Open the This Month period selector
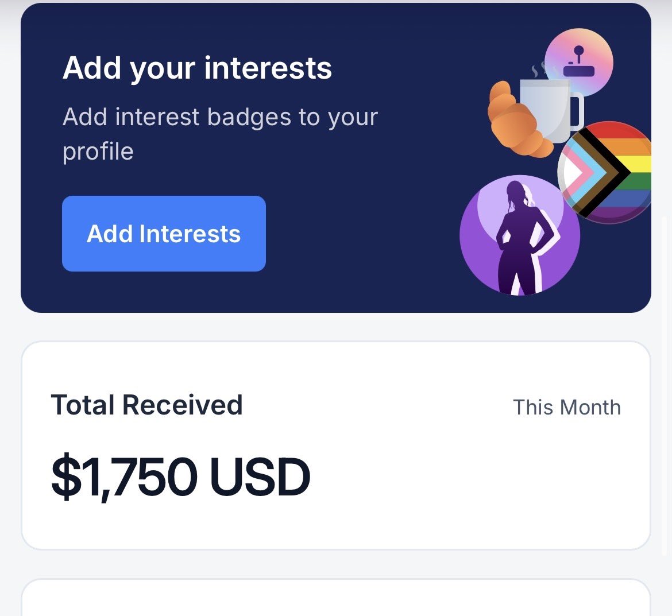The width and height of the screenshot is (672, 616). click(x=566, y=407)
